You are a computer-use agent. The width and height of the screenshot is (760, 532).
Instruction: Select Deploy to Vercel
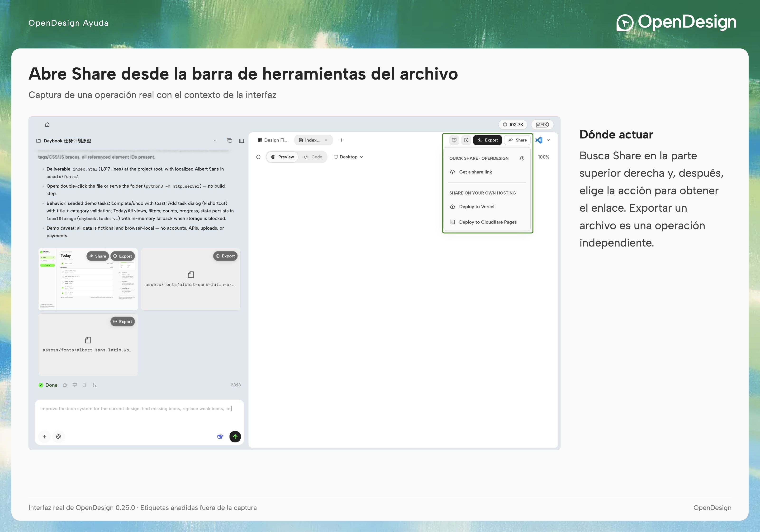point(487,207)
